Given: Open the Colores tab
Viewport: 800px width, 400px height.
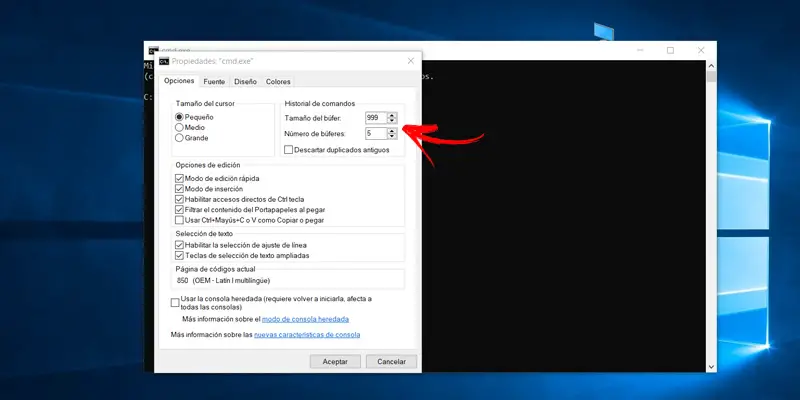Looking at the screenshot, I should [278, 82].
